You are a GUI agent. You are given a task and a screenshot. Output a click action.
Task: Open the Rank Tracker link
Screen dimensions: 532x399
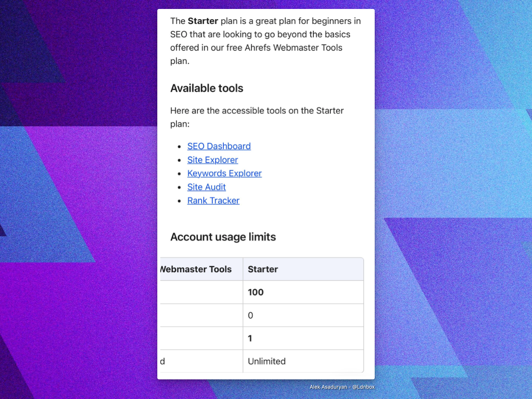click(x=213, y=201)
